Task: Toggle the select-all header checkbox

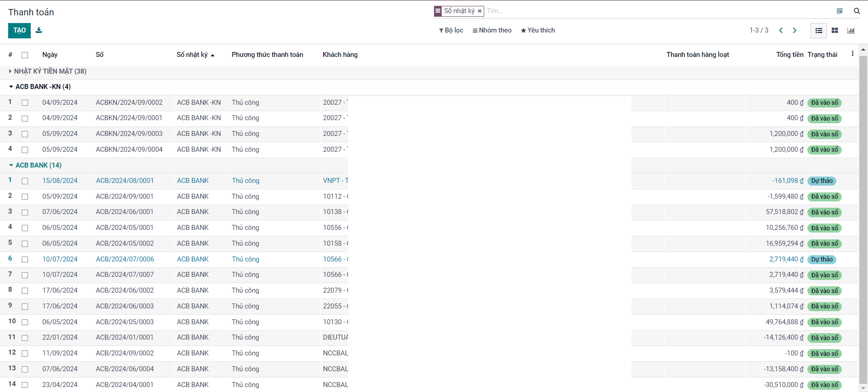Action: pos(25,55)
